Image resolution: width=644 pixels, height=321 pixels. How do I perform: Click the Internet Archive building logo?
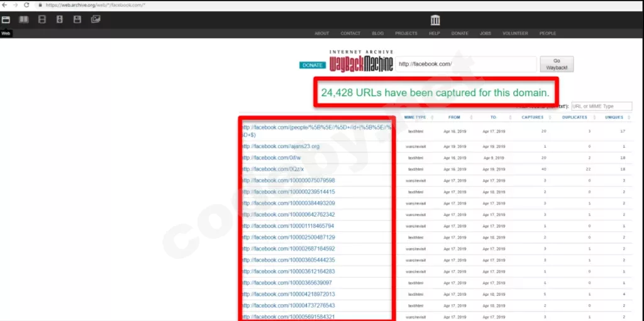(x=435, y=19)
